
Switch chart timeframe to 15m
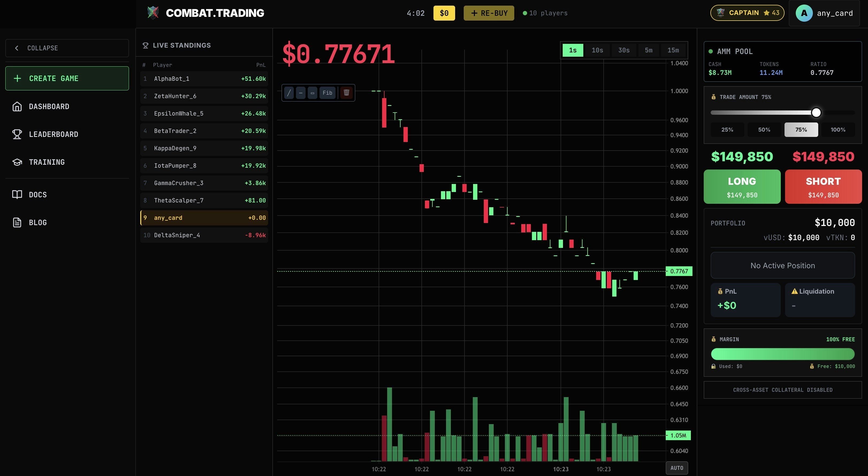[673, 50]
